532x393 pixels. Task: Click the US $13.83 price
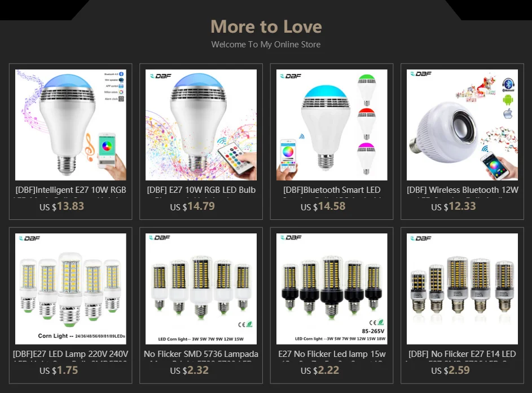point(61,206)
